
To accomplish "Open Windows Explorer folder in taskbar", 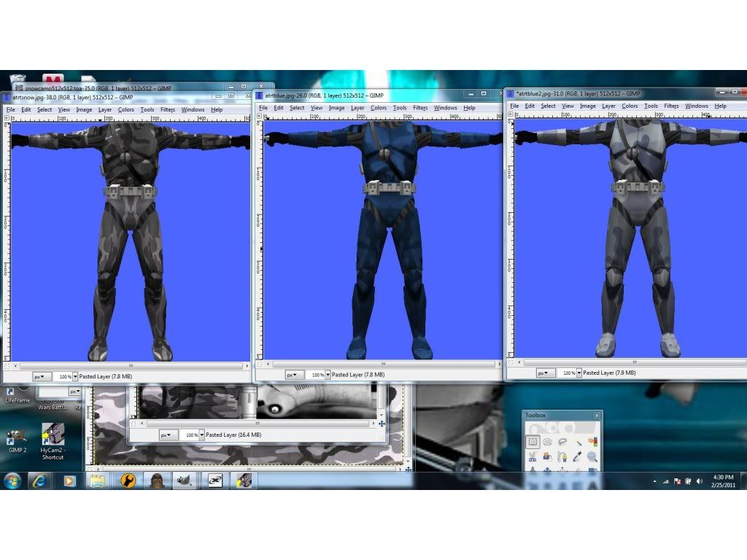I will click(x=97, y=481).
